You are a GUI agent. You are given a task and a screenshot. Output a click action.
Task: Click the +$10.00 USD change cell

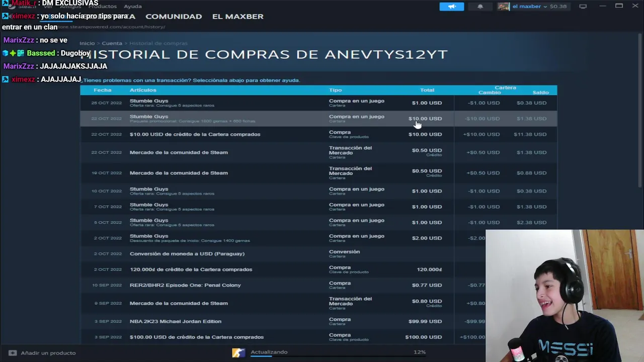481,134
